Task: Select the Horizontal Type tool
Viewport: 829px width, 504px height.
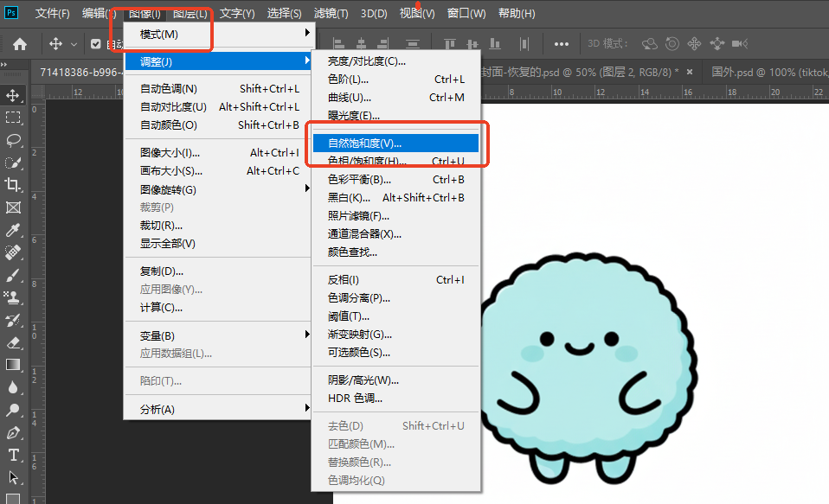Action: 13,455
